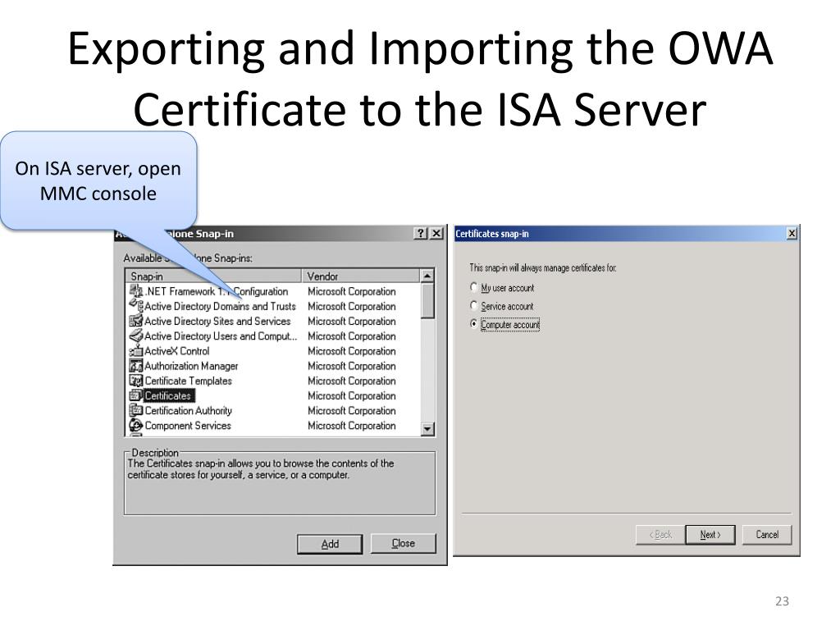Click the disabled Back button
840x630 pixels.
tap(660, 535)
